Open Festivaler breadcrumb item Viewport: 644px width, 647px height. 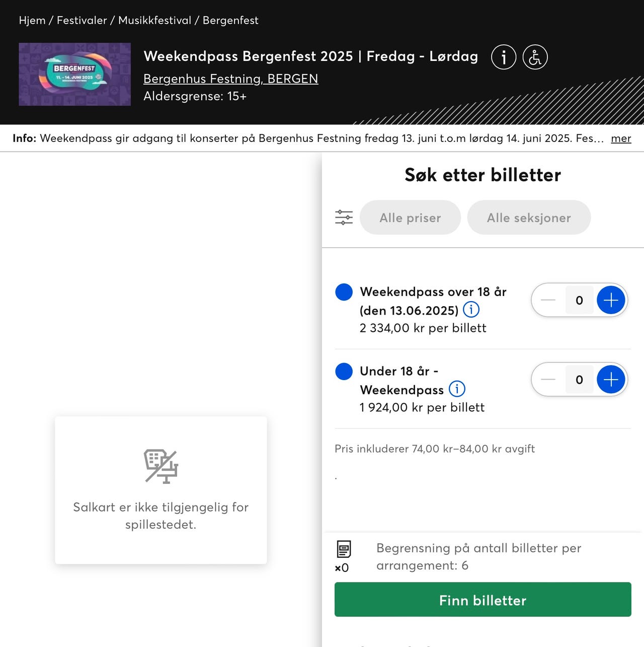click(x=82, y=21)
